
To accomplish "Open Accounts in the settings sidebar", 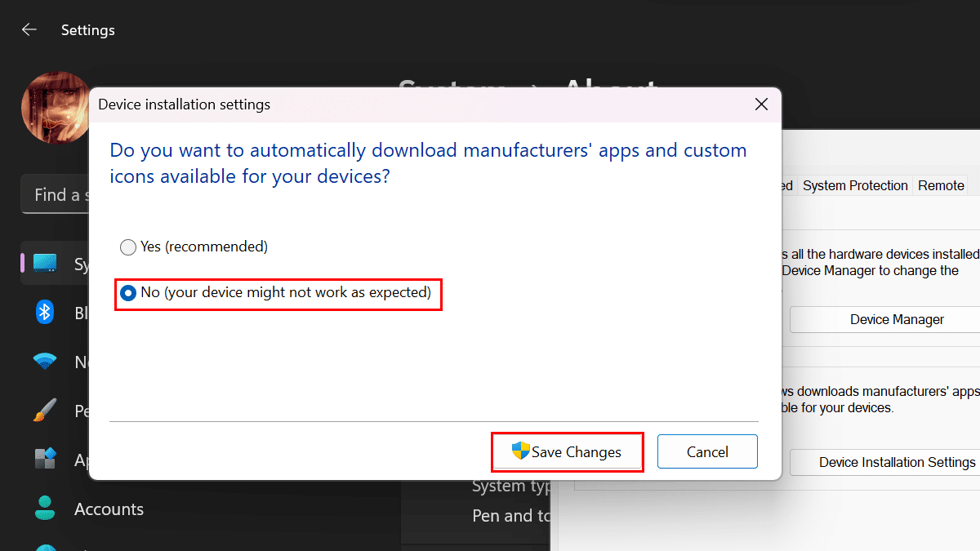I will pyautogui.click(x=109, y=509).
